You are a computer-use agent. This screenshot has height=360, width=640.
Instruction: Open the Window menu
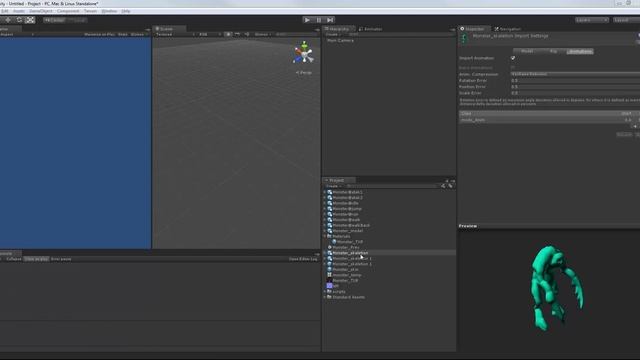109,11
